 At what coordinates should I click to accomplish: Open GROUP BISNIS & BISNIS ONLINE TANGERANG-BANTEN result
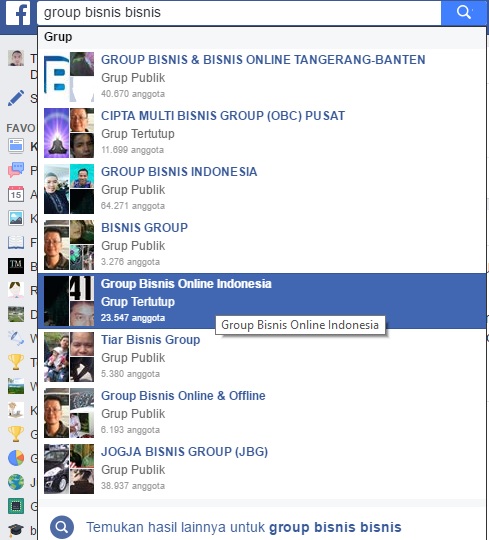click(x=262, y=77)
